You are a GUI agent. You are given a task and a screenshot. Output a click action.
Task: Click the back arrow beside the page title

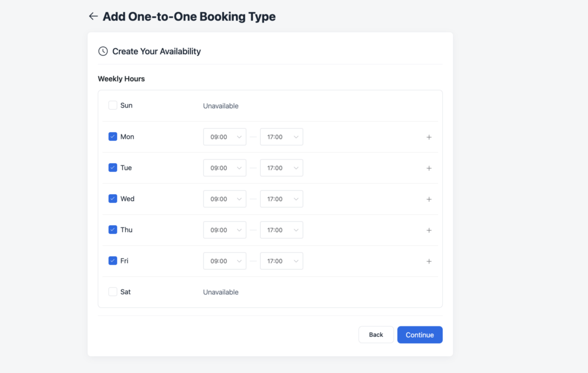click(x=94, y=16)
